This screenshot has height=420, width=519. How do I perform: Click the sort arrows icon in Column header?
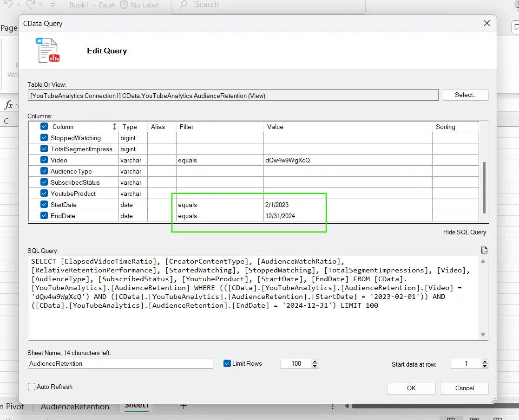click(x=115, y=127)
